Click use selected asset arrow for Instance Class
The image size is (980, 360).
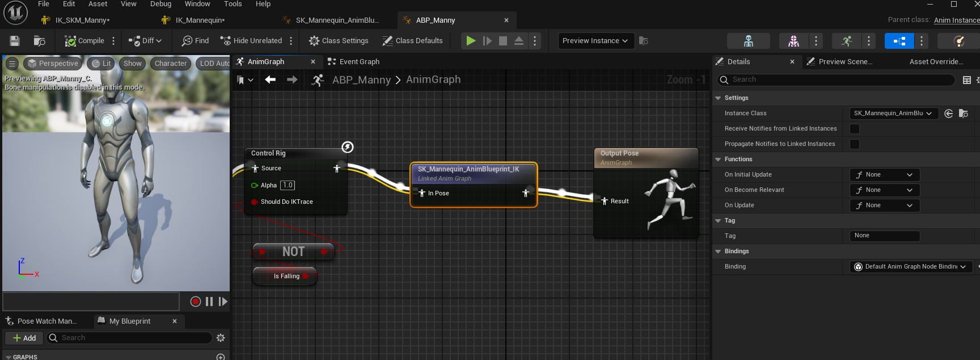point(948,114)
